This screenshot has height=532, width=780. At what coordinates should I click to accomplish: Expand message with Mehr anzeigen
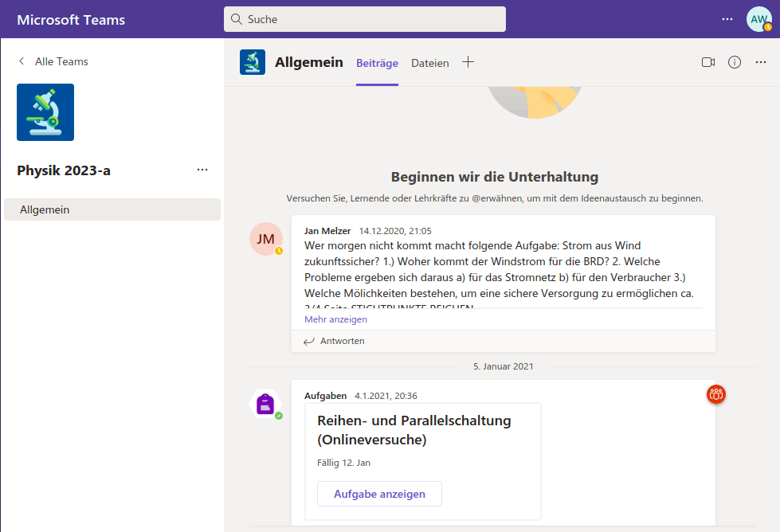click(335, 319)
